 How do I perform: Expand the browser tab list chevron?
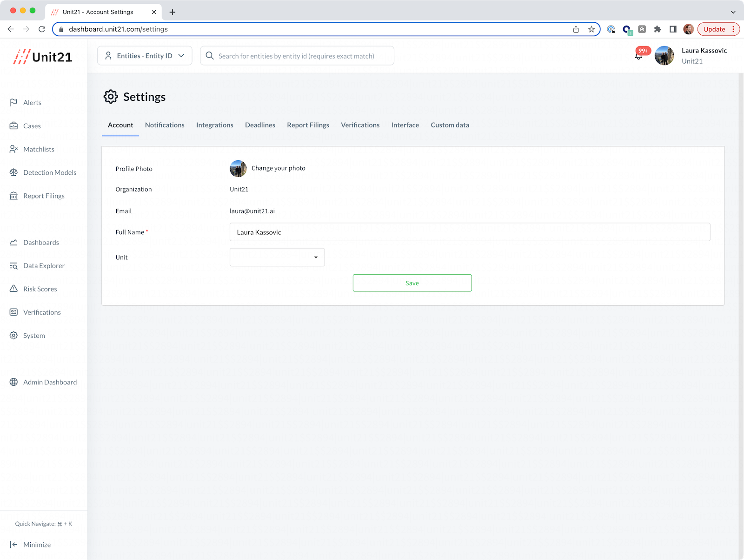[x=733, y=12]
